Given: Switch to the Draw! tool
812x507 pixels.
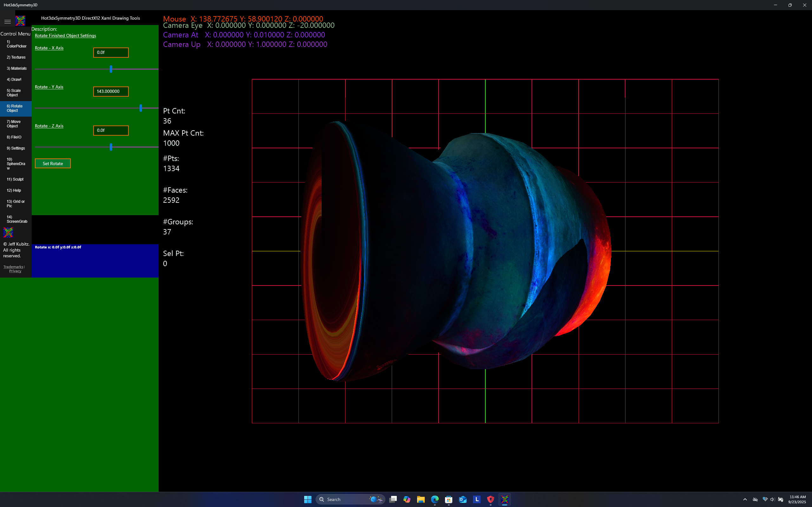Looking at the screenshot, I should pos(14,80).
